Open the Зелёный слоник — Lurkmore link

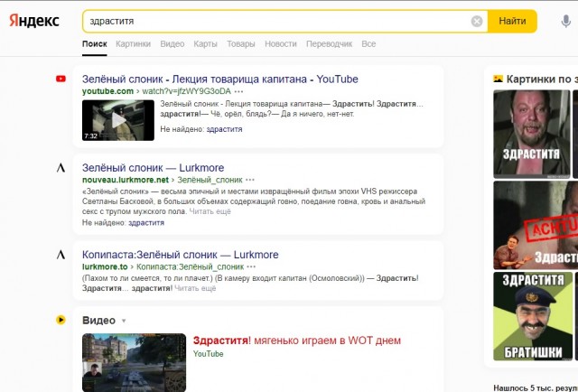coord(153,168)
